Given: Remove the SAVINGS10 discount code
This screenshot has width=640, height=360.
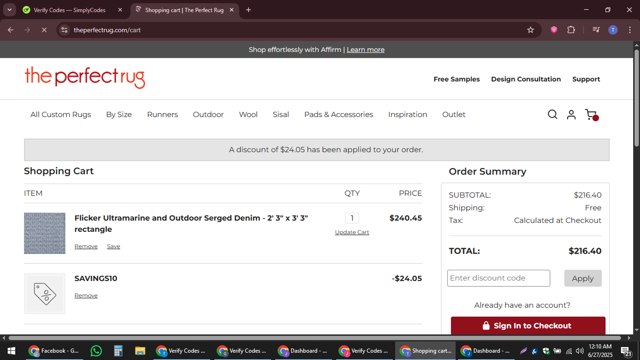Looking at the screenshot, I should (86, 296).
